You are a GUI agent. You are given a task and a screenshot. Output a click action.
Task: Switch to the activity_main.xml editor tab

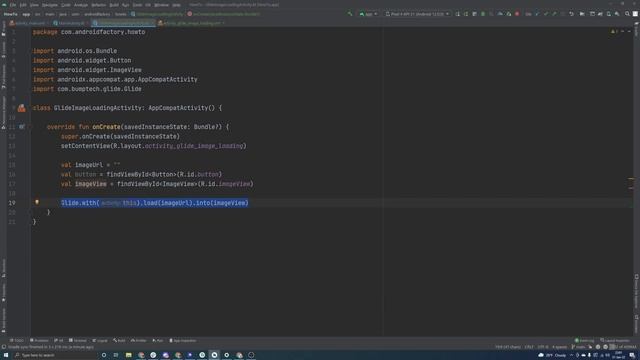coord(29,23)
